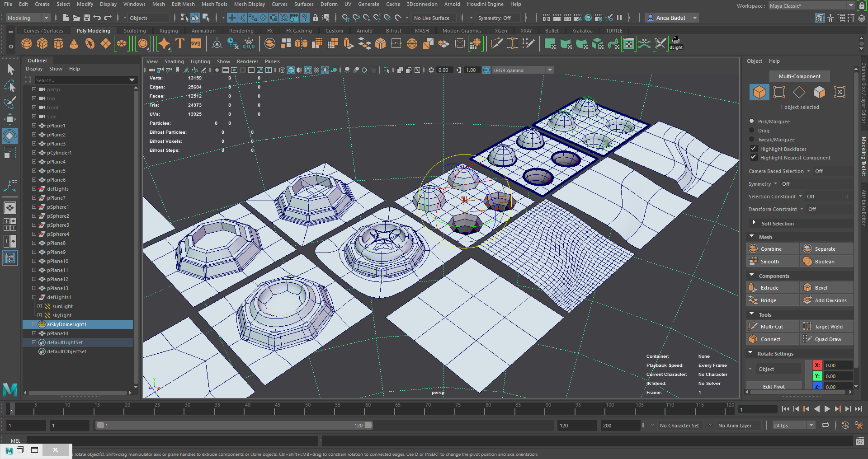Toggle the Highlight Backfaces checkbox
Viewport: 868px width, 459px height.
[x=754, y=149]
